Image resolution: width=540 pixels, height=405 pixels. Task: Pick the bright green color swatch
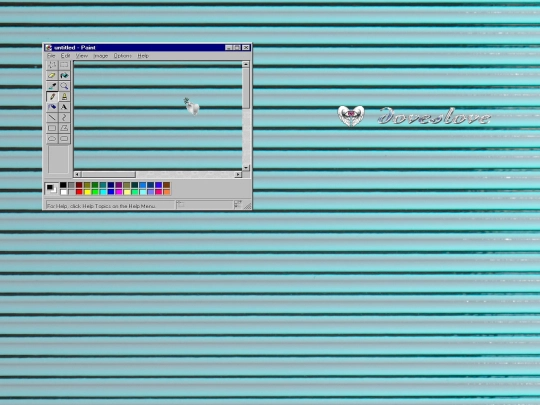coord(95,192)
